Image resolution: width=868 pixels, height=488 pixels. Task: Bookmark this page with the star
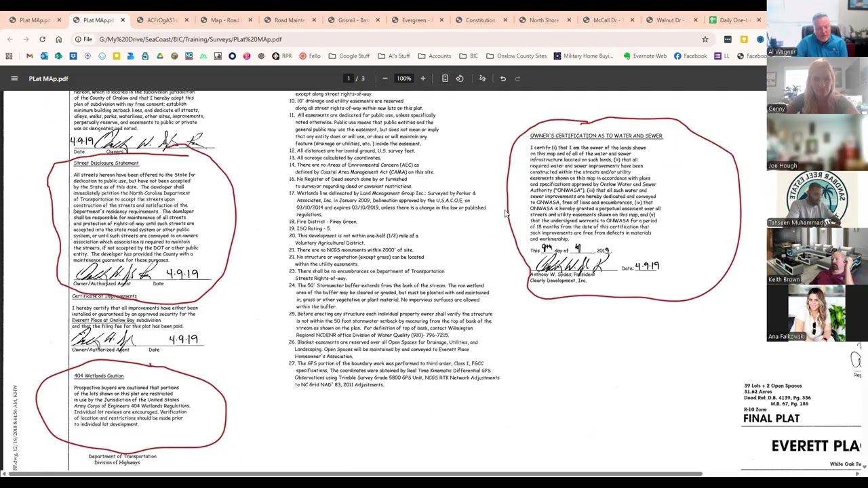(x=705, y=39)
